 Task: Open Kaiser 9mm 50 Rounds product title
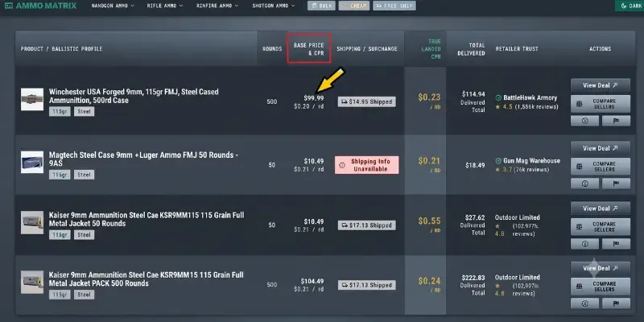147,219
